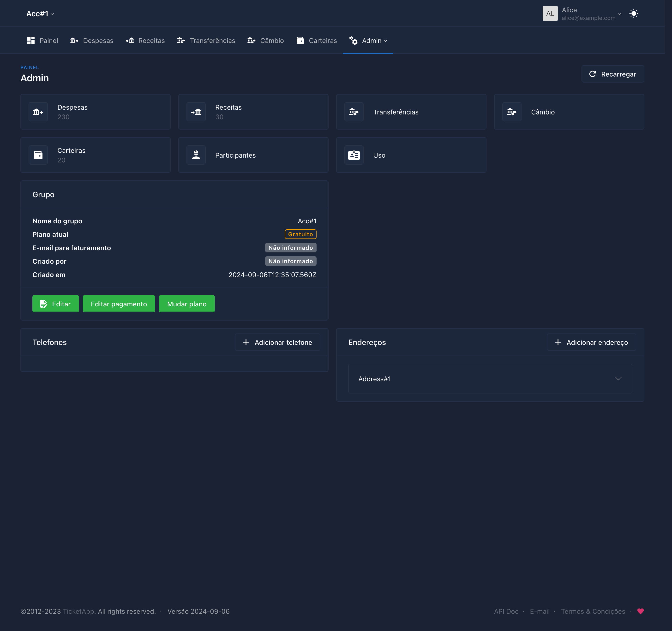Click the pink heart icon in footer
The width and height of the screenshot is (672, 631).
(641, 611)
